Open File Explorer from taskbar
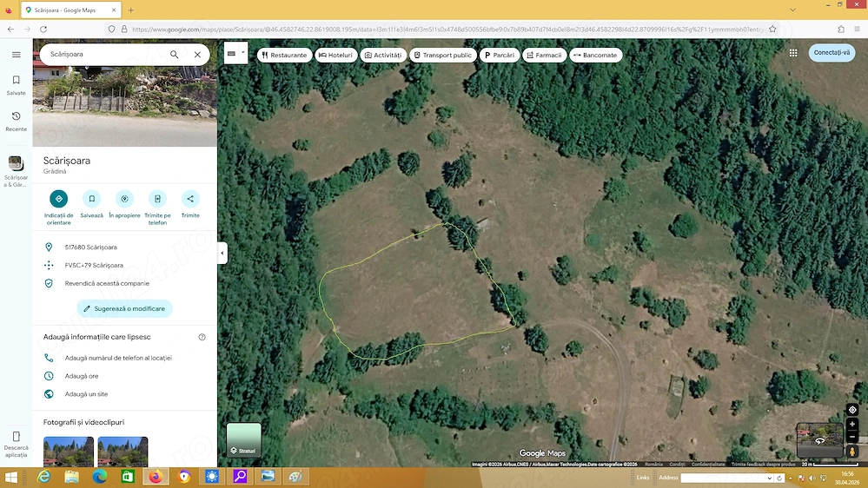Image resolution: width=868 pixels, height=488 pixels. (71, 477)
